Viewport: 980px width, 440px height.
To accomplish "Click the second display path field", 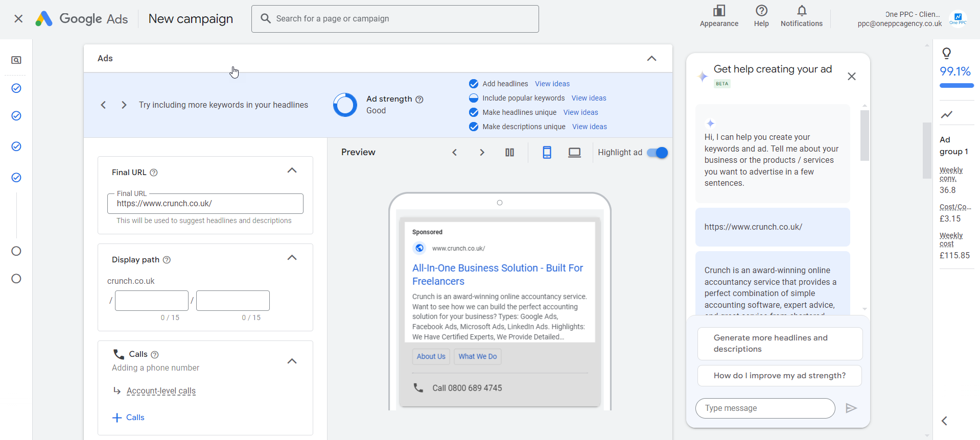I will coord(233,301).
